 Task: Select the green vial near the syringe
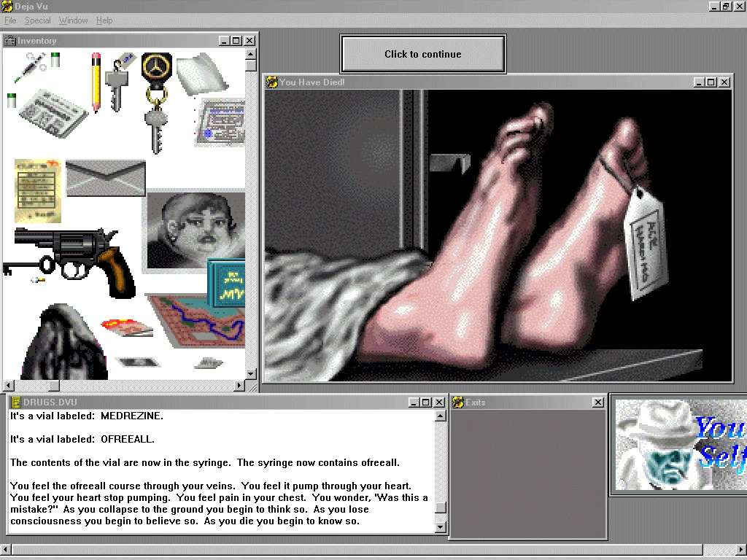55,60
